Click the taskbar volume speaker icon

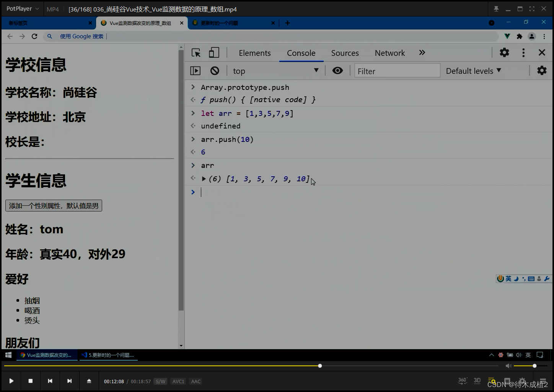(x=518, y=355)
